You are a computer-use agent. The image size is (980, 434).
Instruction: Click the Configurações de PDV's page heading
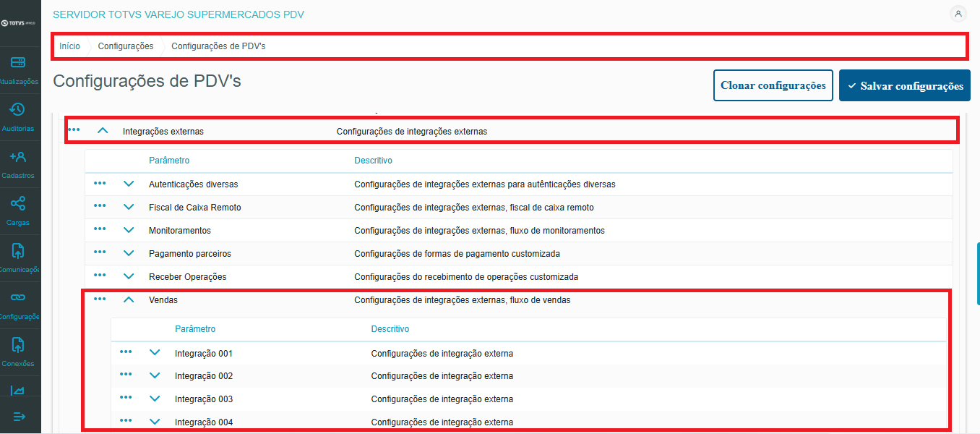pos(147,81)
